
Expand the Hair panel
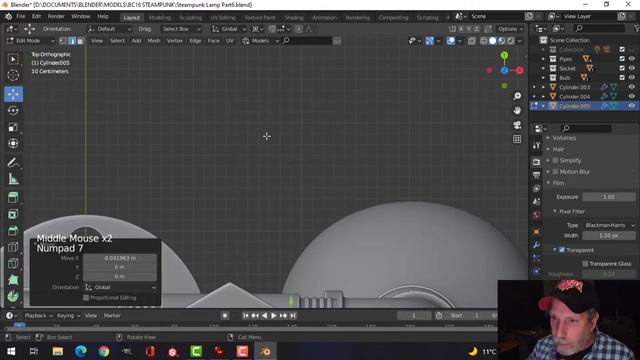click(558, 149)
